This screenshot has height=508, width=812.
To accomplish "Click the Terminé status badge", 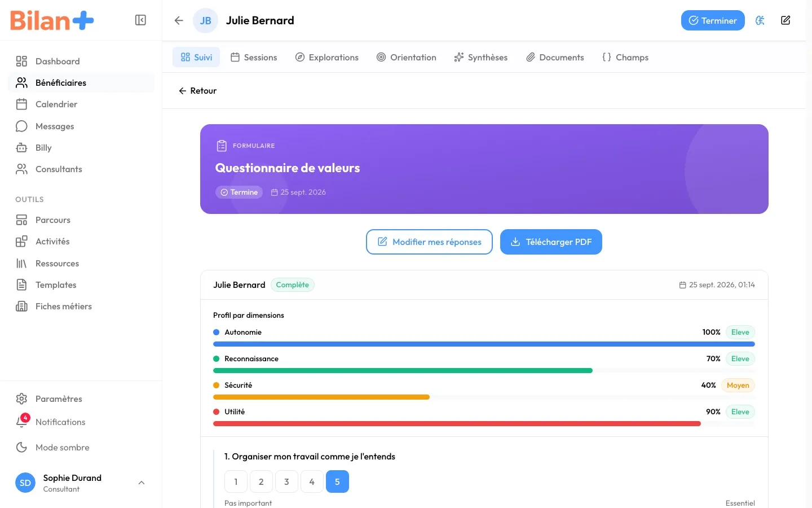I will pos(239,192).
